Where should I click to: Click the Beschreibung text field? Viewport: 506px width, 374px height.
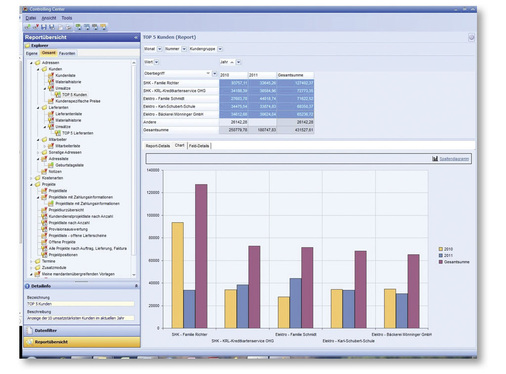[80, 318]
